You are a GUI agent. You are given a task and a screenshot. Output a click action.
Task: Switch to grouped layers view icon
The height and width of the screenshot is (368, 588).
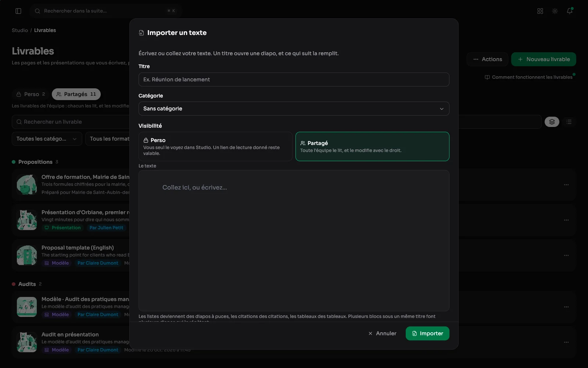552,122
